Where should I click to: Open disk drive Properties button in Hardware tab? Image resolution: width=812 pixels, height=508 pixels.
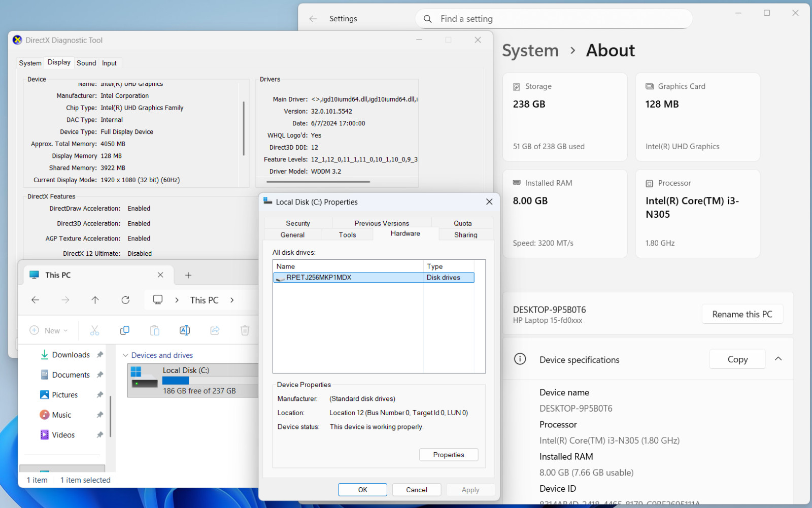pyautogui.click(x=449, y=455)
